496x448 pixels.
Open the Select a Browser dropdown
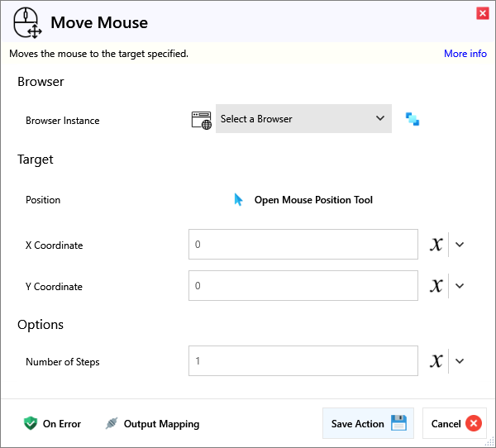303,119
